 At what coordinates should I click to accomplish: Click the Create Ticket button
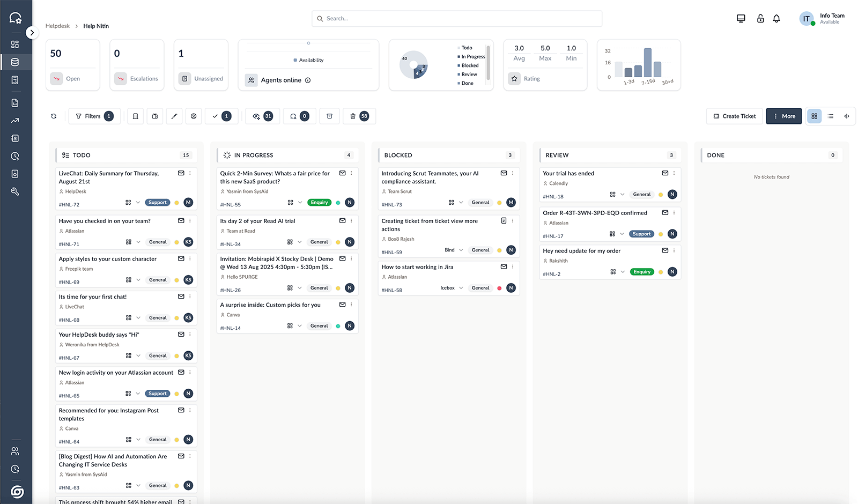[735, 116]
